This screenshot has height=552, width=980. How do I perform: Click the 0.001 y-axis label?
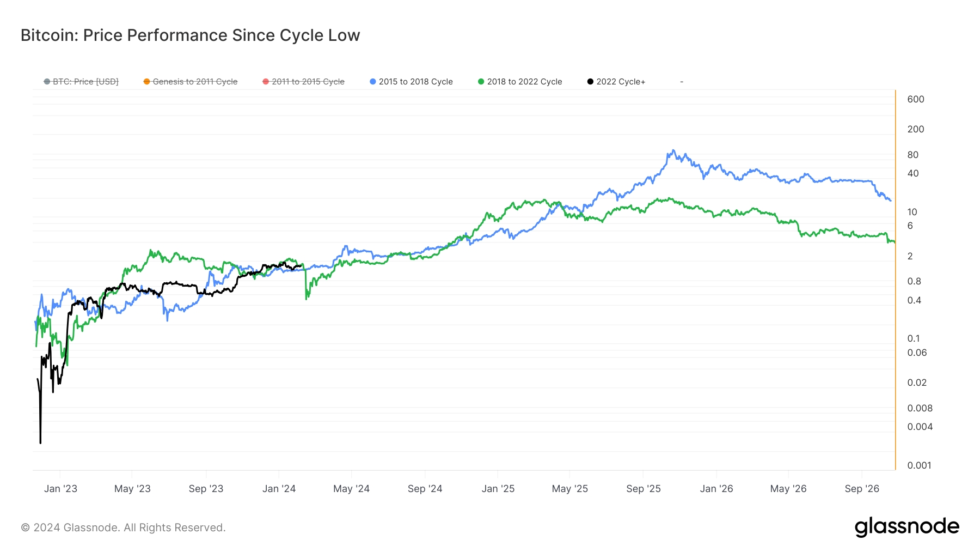pos(919,465)
